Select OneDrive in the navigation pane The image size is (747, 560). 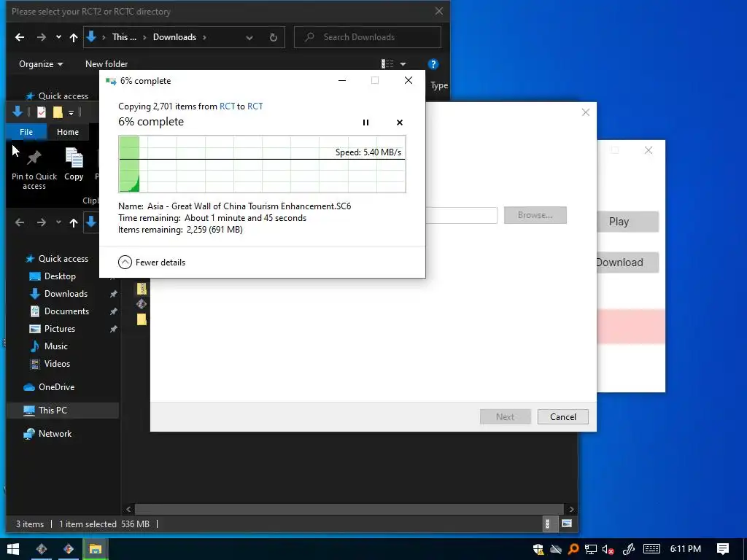coord(56,387)
